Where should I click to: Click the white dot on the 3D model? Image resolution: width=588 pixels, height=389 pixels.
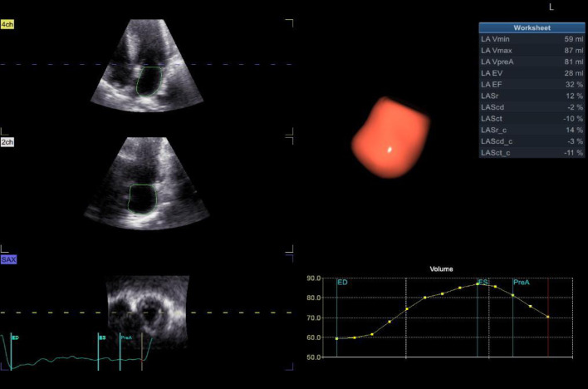(390, 150)
